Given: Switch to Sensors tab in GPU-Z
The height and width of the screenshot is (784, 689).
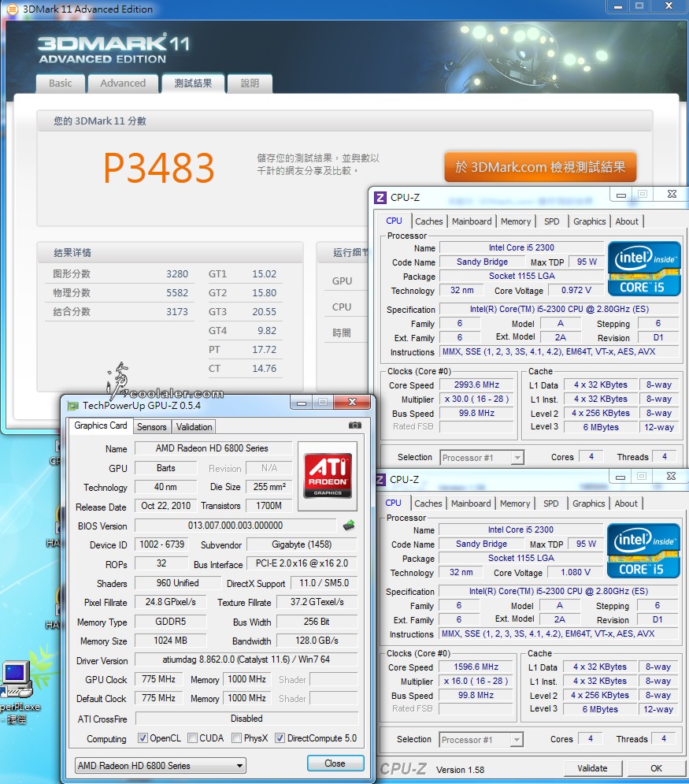Looking at the screenshot, I should [x=151, y=427].
